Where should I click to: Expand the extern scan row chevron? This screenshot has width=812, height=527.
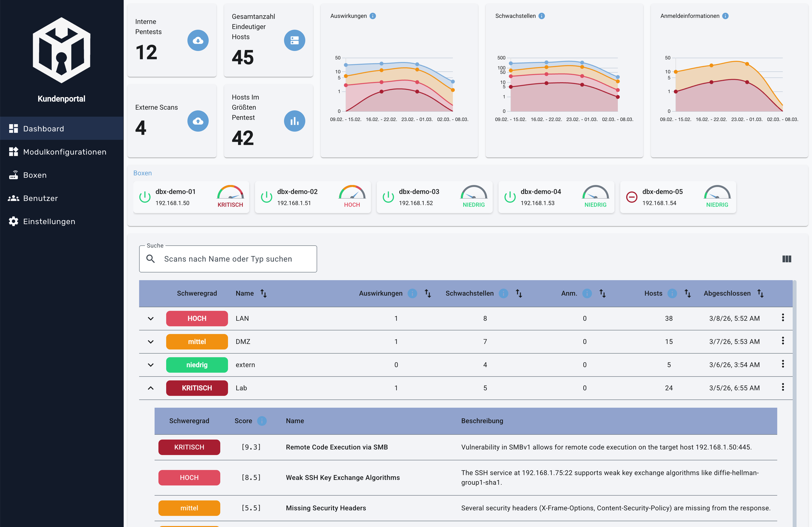pyautogui.click(x=151, y=365)
